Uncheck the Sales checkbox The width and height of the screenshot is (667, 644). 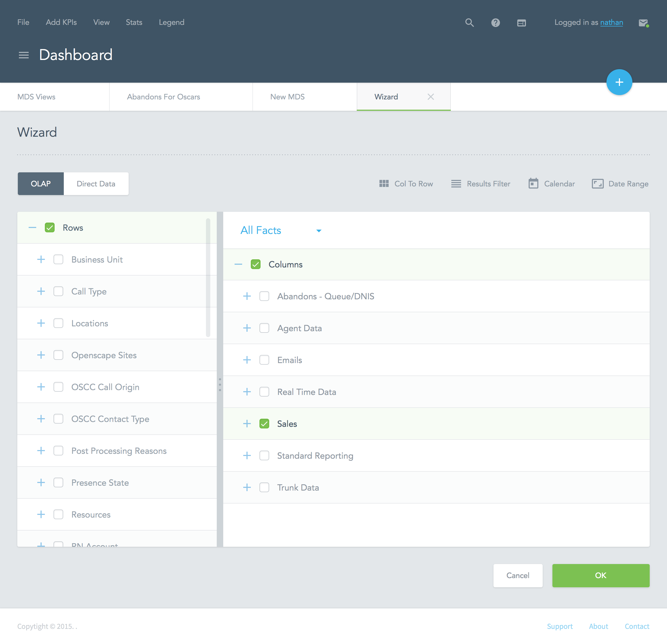pos(264,424)
